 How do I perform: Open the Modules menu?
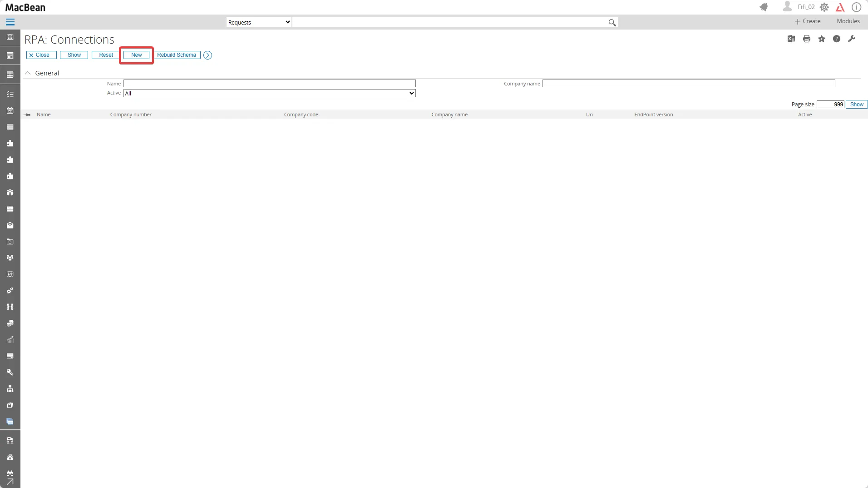[847, 21]
